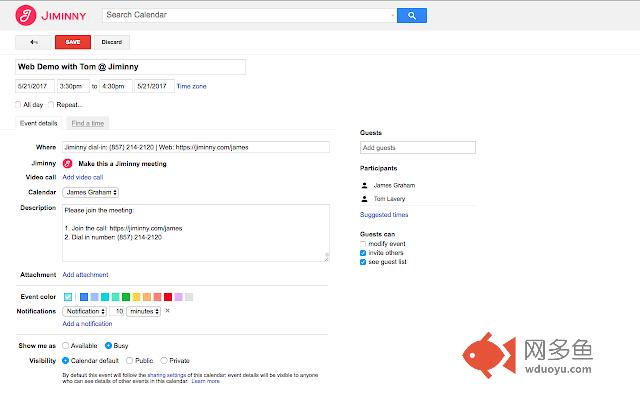
Task: Uncheck the invite others checkbox
Action: [364, 253]
